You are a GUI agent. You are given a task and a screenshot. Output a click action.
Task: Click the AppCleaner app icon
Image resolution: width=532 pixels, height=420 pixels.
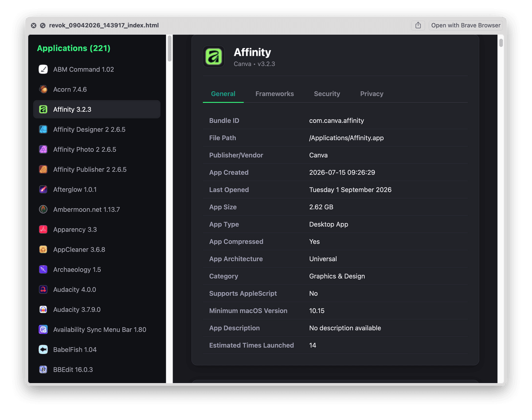pyautogui.click(x=43, y=249)
